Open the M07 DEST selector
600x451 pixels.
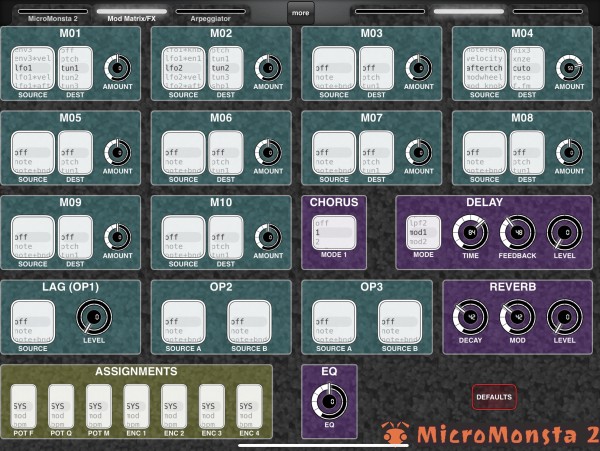coord(377,153)
